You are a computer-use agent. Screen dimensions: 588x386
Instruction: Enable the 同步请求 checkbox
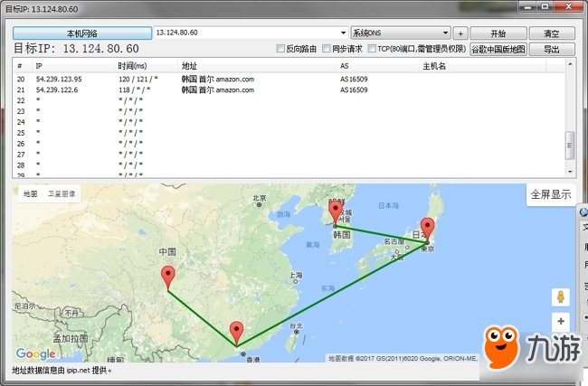coord(327,49)
